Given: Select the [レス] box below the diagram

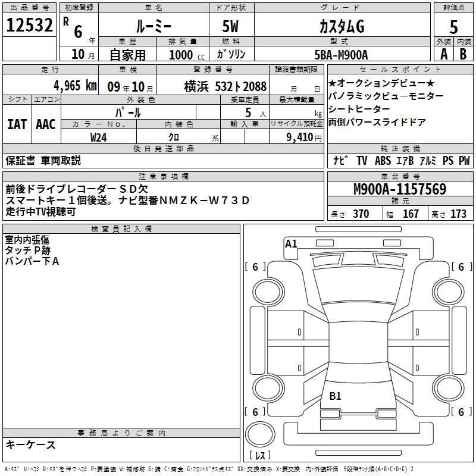Looking at the screenshot, I should pyautogui.click(x=260, y=456).
